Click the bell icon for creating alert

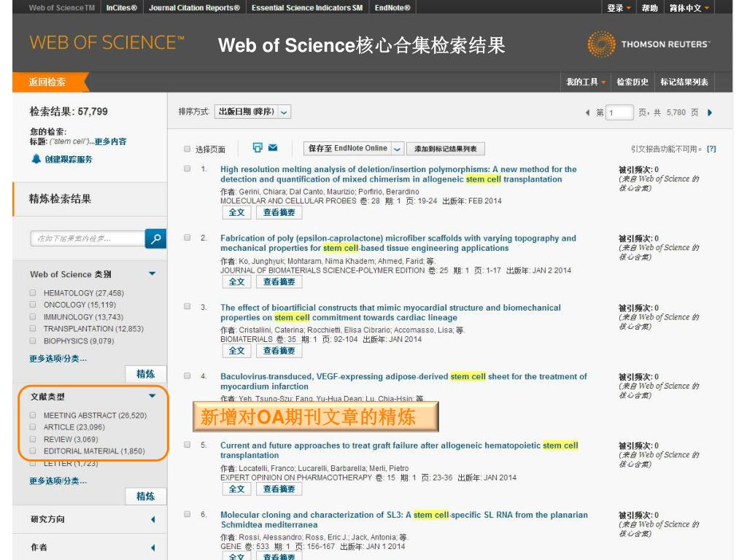coord(36,159)
